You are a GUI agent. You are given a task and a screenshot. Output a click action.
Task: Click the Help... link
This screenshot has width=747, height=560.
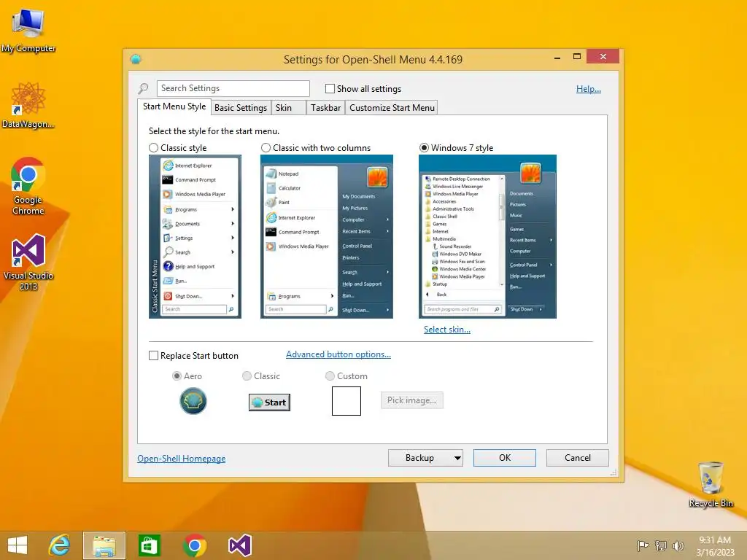pos(589,88)
